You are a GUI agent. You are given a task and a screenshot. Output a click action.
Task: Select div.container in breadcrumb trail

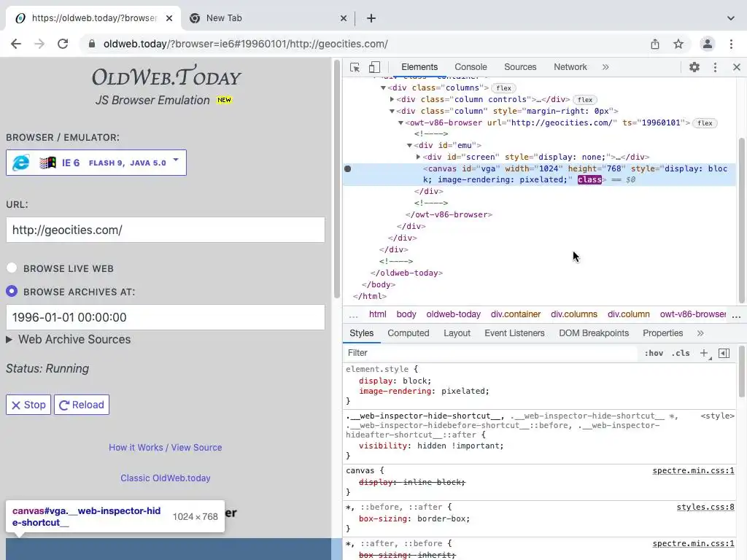pos(516,314)
